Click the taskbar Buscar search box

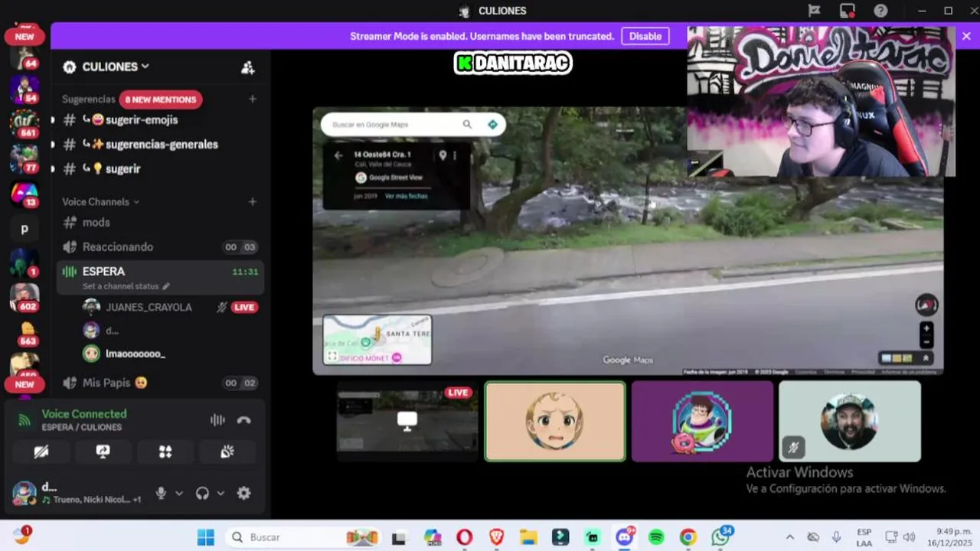coord(302,537)
